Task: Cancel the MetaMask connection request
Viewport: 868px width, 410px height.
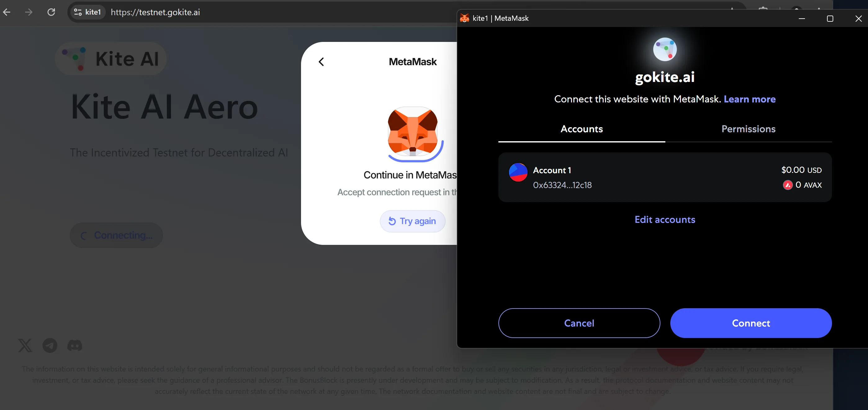Action: [x=579, y=323]
